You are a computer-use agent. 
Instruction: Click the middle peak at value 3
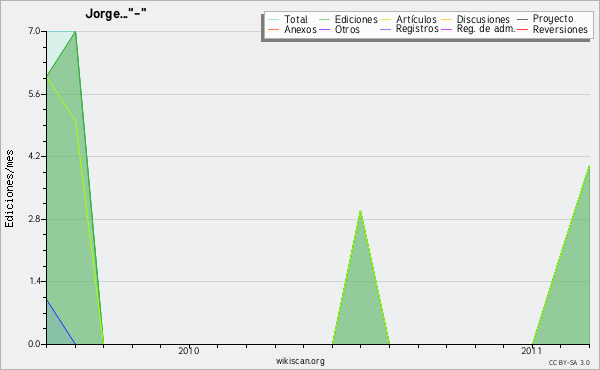[360, 211]
